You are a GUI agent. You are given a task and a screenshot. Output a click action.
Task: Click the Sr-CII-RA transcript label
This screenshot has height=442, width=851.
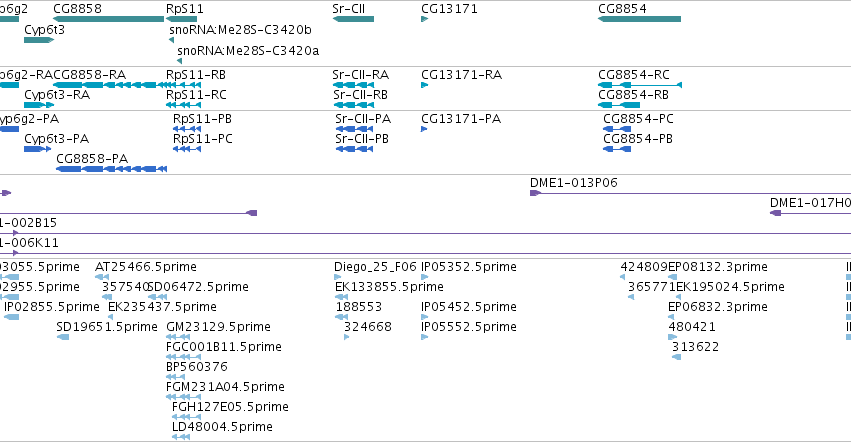click(360, 74)
